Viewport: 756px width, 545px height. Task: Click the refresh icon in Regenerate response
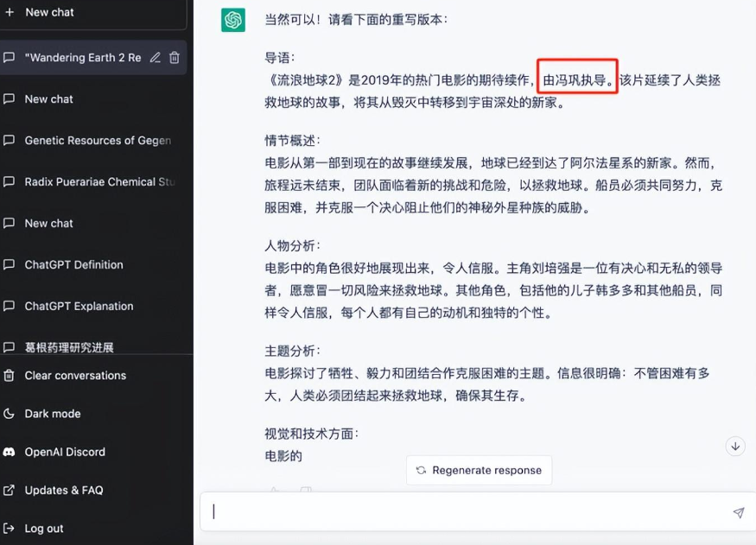pyautogui.click(x=421, y=471)
